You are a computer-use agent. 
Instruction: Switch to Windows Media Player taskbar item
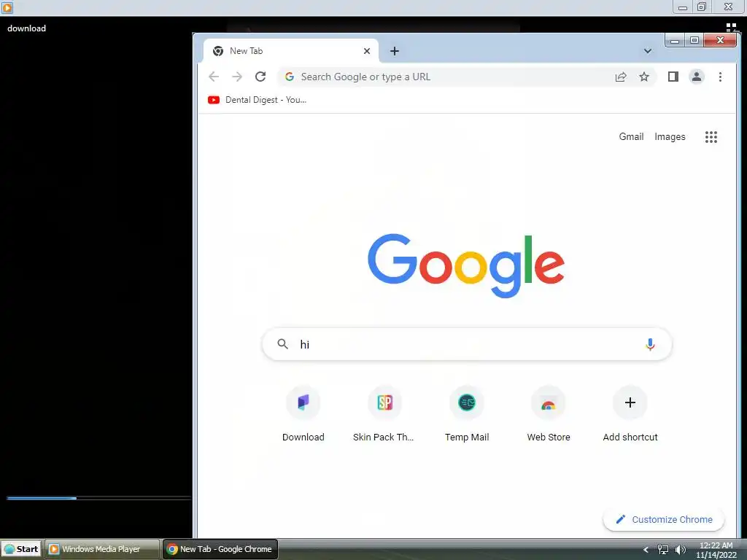(x=102, y=549)
